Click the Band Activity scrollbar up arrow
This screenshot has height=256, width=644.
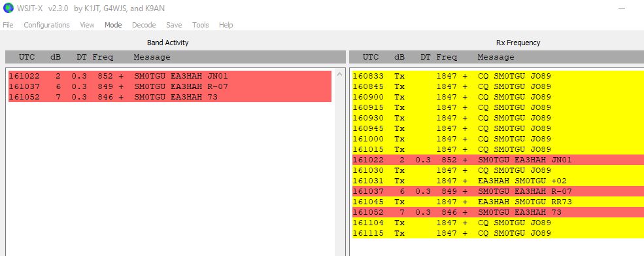point(339,75)
